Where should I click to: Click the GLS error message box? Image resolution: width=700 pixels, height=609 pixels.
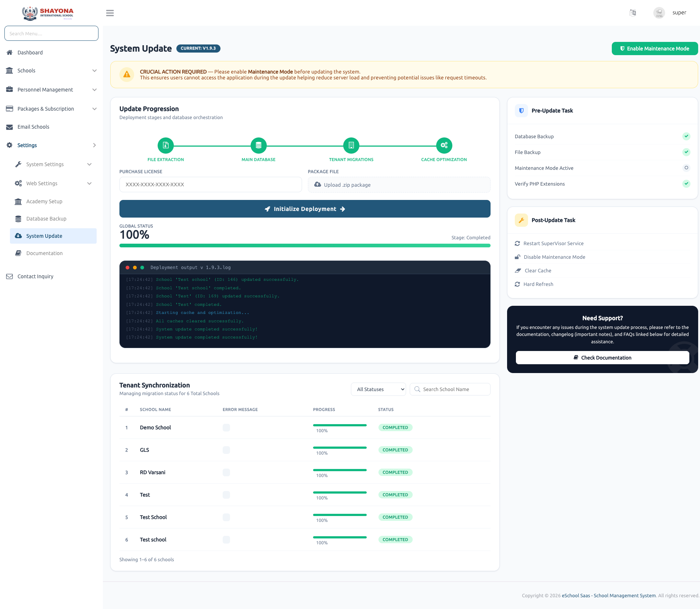pos(226,450)
